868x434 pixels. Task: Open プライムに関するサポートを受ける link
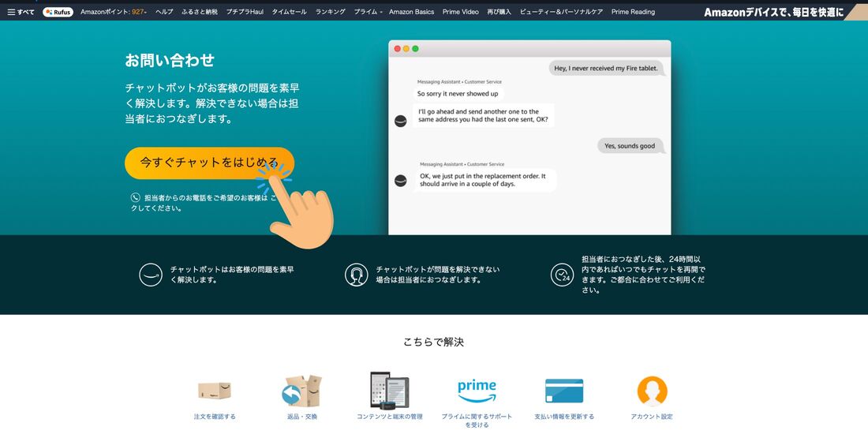pyautogui.click(x=477, y=421)
